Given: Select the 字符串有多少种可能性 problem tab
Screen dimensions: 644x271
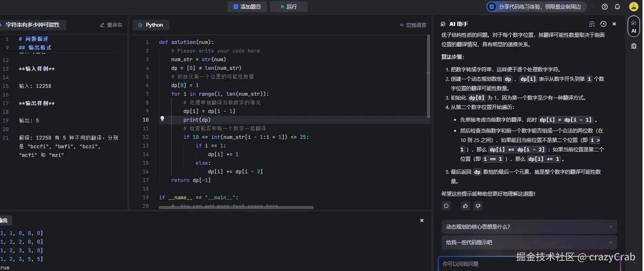Looking at the screenshot, I should tap(33, 25).
